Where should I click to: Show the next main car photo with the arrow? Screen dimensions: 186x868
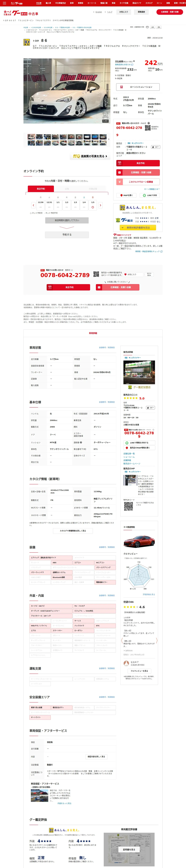click(108, 91)
